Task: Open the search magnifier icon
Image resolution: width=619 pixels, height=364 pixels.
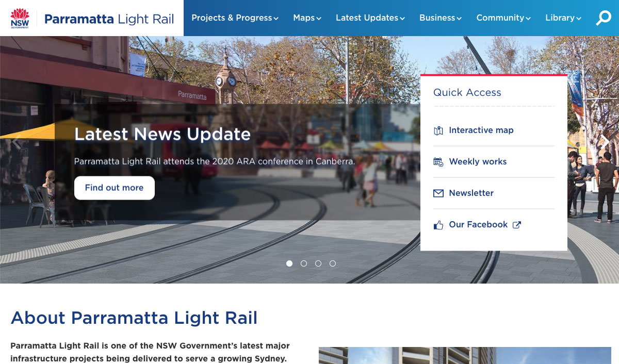Action: [603, 18]
